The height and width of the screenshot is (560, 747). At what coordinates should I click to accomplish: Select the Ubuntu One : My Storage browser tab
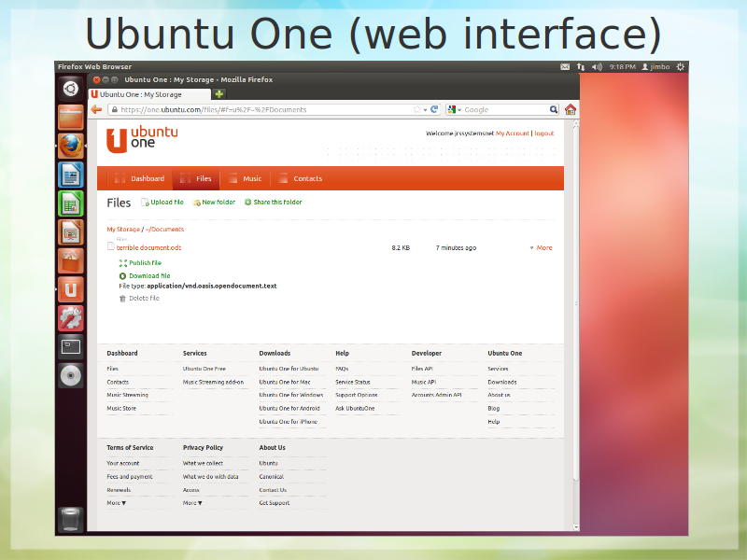tap(149, 94)
